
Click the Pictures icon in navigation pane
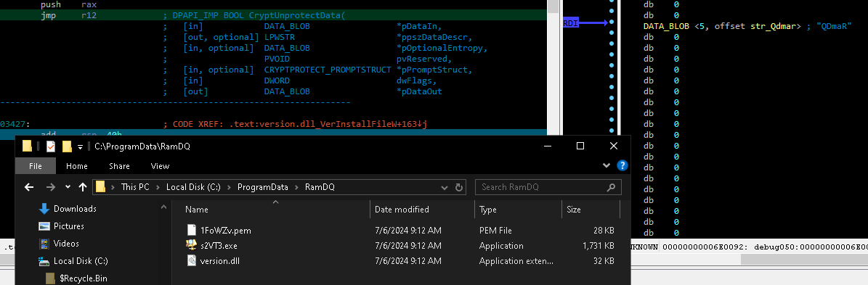[45, 226]
